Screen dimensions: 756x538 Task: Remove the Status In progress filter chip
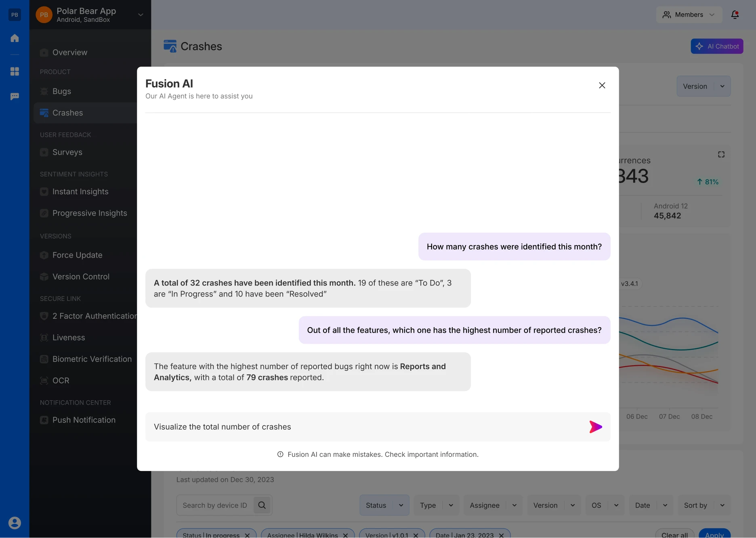247,535
